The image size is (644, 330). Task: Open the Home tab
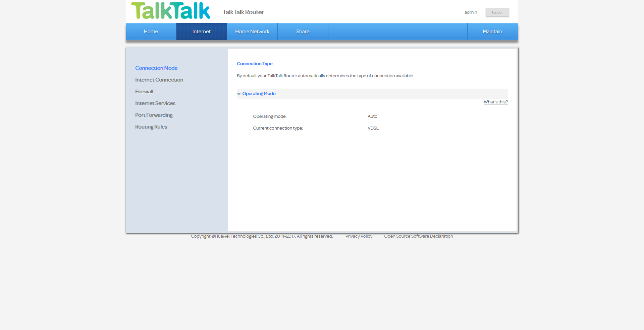(151, 32)
